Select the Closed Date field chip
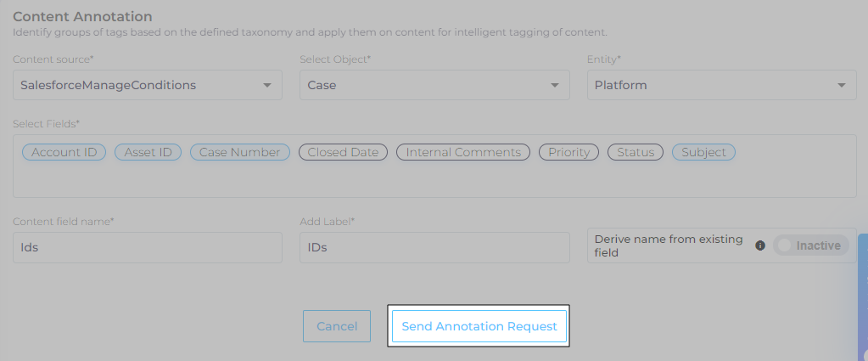 coord(343,152)
